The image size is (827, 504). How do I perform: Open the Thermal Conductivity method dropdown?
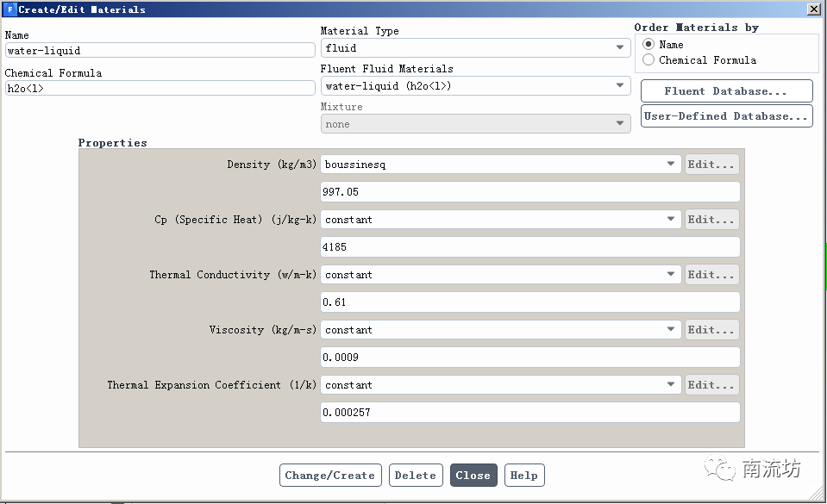point(500,275)
